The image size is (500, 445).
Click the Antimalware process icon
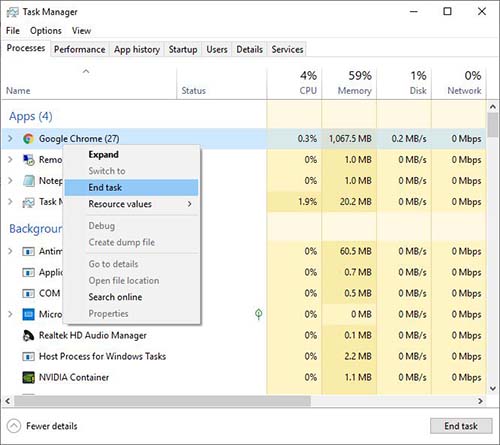28,251
